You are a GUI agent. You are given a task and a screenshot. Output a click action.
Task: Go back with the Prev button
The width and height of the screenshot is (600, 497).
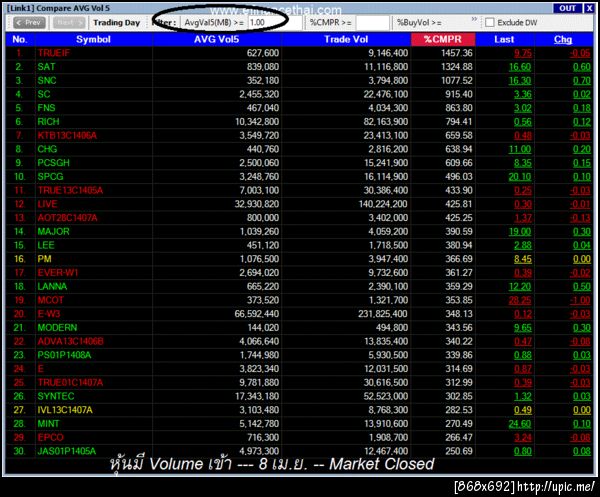coord(29,23)
